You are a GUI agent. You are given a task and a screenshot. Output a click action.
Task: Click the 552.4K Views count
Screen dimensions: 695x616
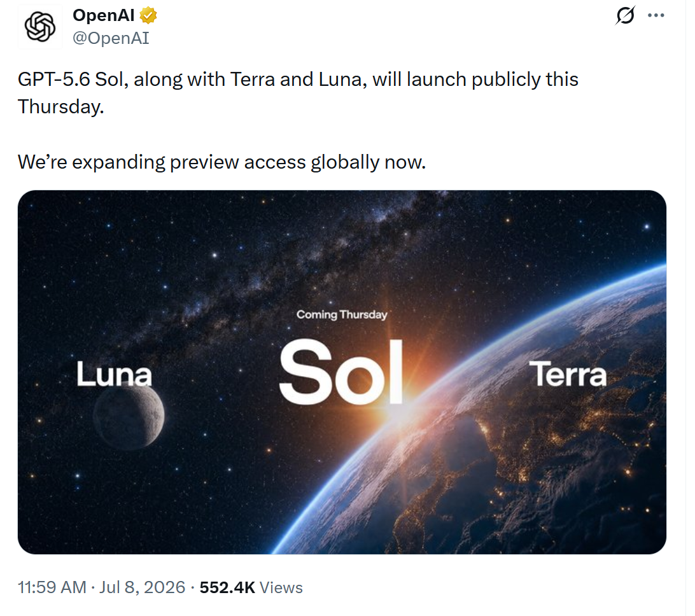coord(251,587)
